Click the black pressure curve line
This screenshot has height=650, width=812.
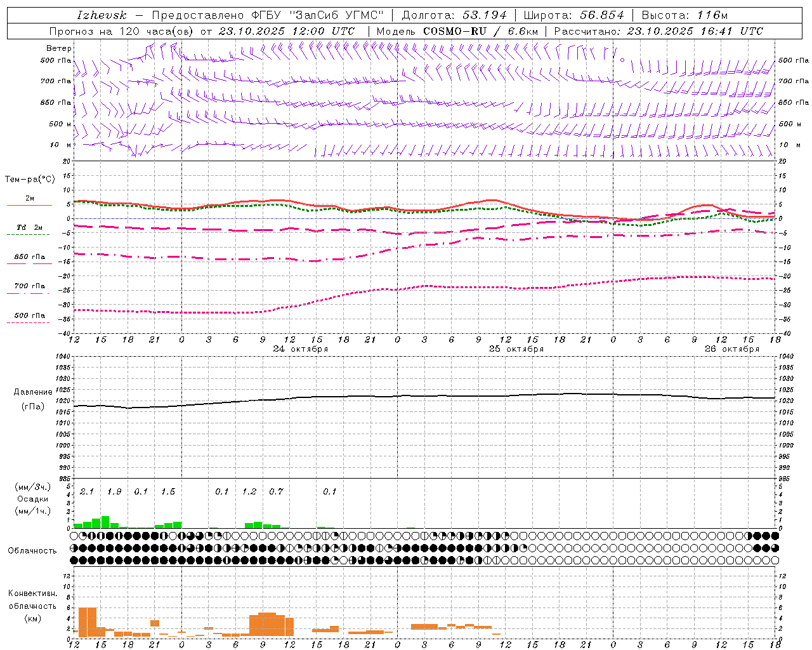pos(425,395)
